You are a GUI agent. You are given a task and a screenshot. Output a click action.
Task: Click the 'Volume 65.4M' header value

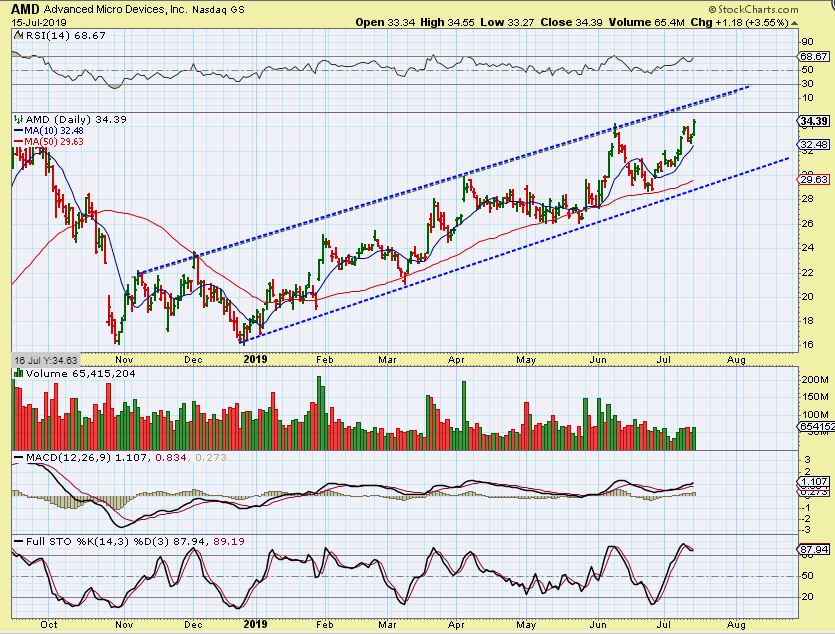[x=646, y=22]
